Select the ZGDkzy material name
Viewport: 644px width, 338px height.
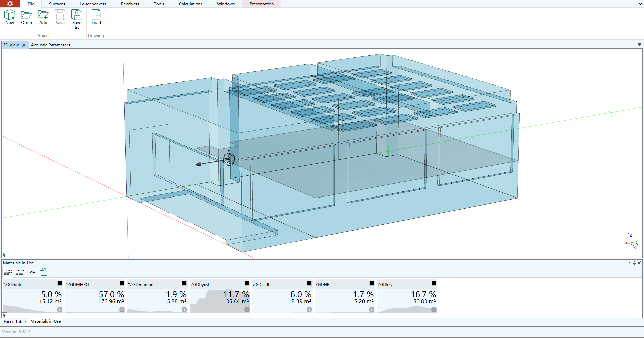pyautogui.click(x=385, y=284)
